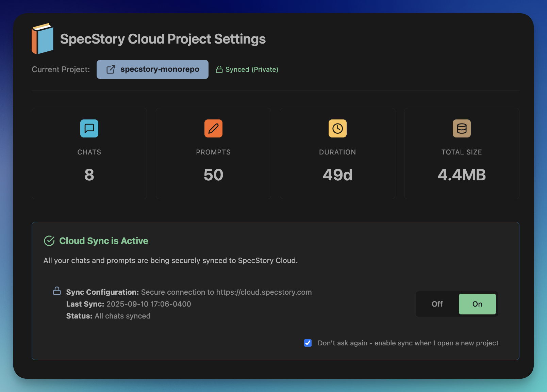This screenshot has height=392, width=547.
Task: Click the Synced (Private) status text
Action: 252,69
